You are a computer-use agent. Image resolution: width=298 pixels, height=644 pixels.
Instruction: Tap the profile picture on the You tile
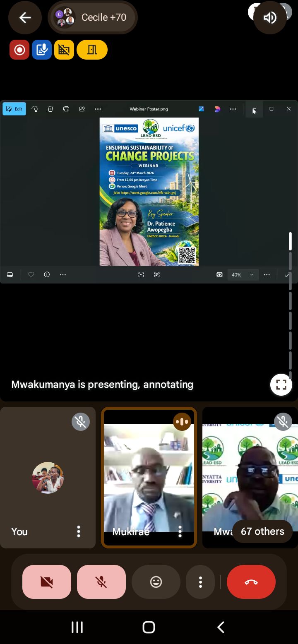point(48,478)
